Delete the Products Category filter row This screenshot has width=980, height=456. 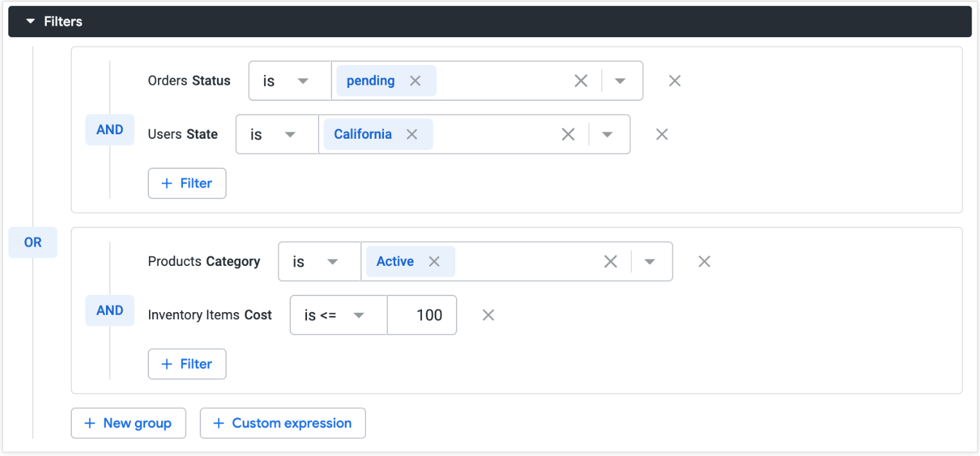point(704,261)
